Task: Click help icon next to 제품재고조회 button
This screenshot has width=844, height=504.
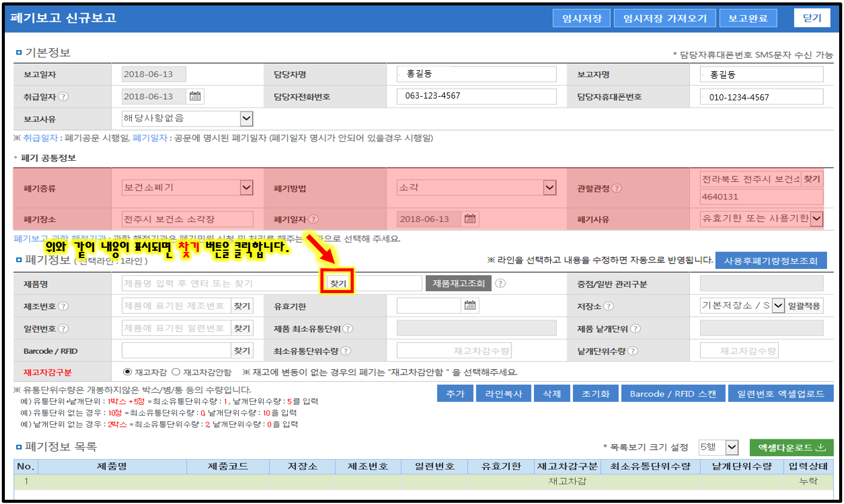Action: (x=501, y=283)
